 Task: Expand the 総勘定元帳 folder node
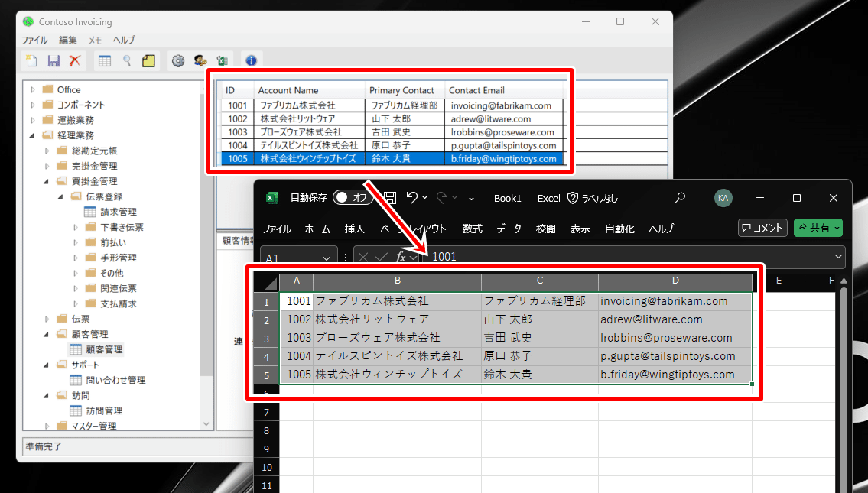47,151
